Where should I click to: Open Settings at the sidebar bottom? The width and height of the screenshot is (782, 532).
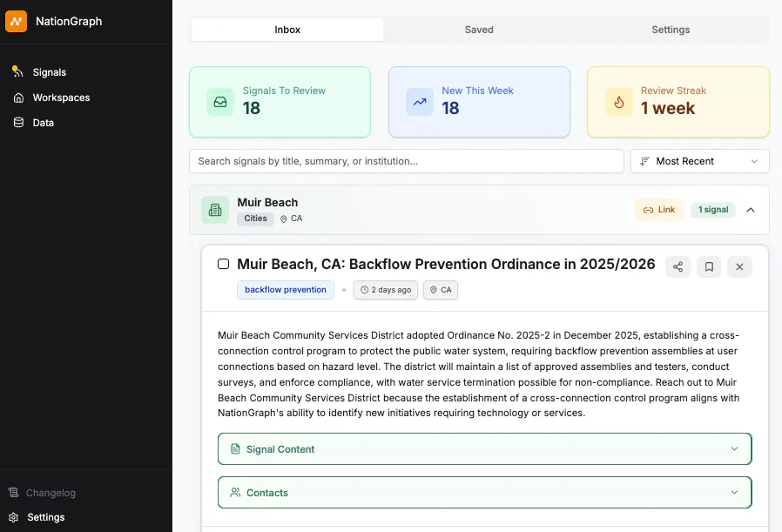point(45,517)
